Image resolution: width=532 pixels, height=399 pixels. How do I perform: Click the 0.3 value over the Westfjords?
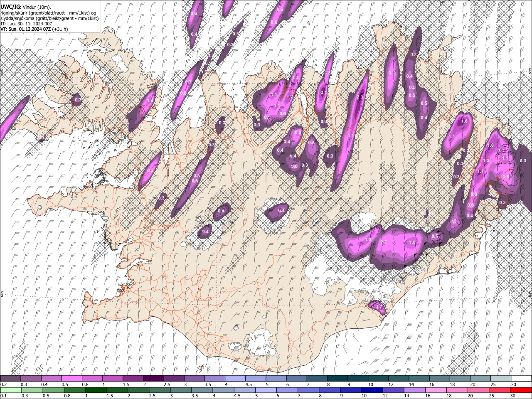tap(78, 100)
